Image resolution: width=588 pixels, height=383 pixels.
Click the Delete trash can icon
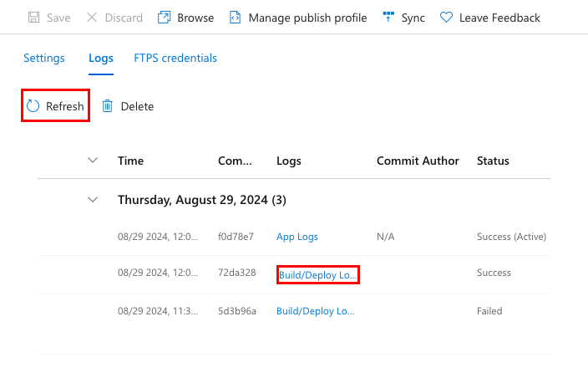(x=108, y=106)
